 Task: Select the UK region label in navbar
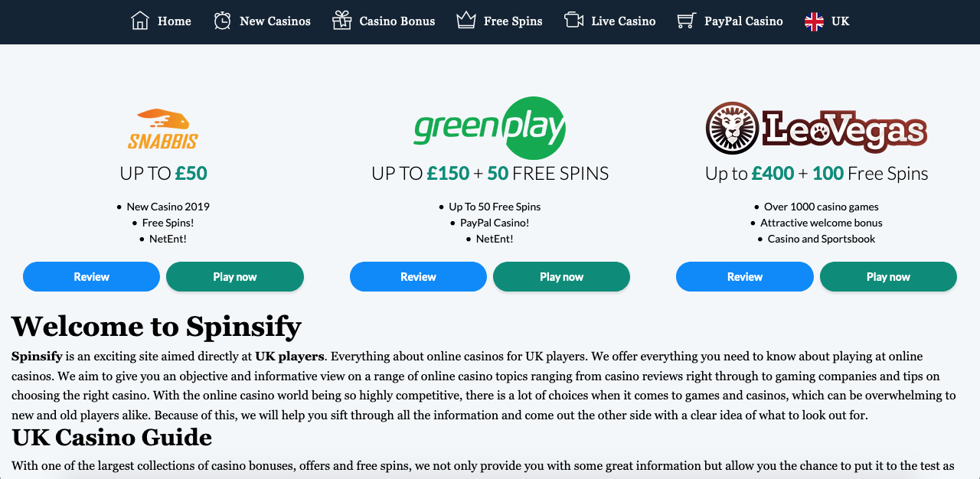coord(840,21)
